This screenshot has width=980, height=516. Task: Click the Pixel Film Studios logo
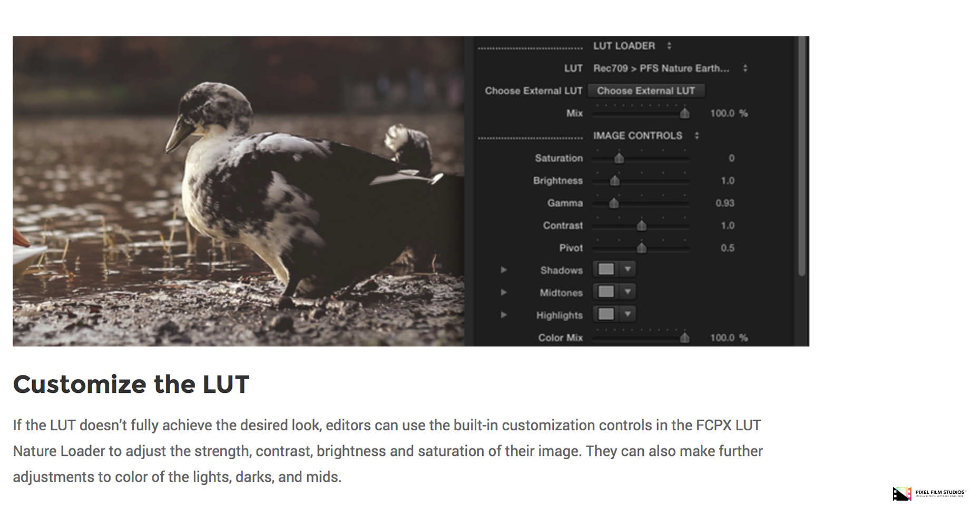(929, 493)
